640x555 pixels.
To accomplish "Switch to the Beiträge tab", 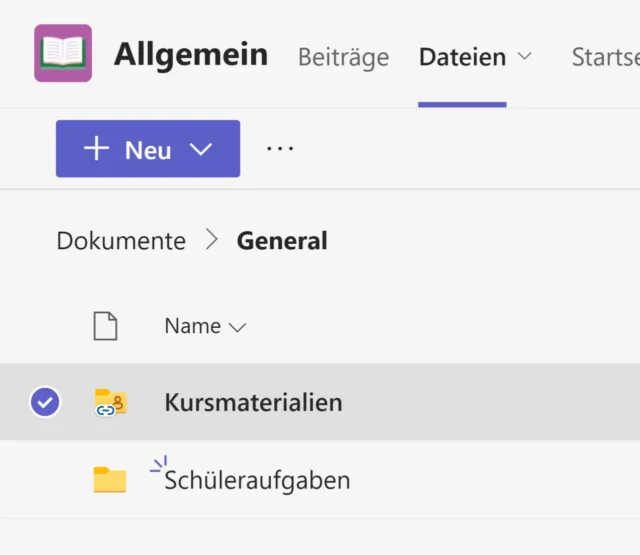I will pos(343,57).
